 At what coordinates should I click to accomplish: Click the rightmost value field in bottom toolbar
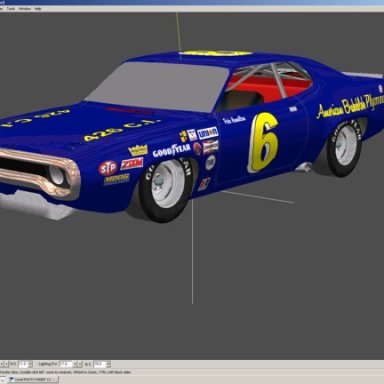100,364
